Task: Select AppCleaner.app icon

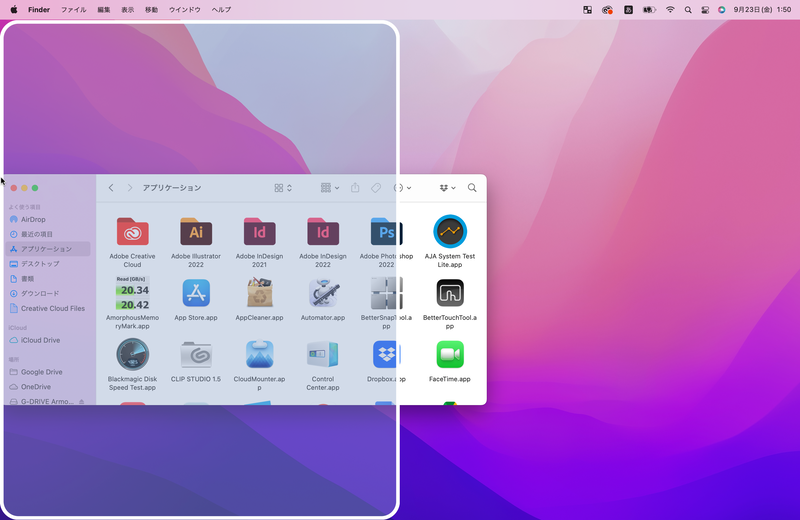Action: (x=259, y=293)
